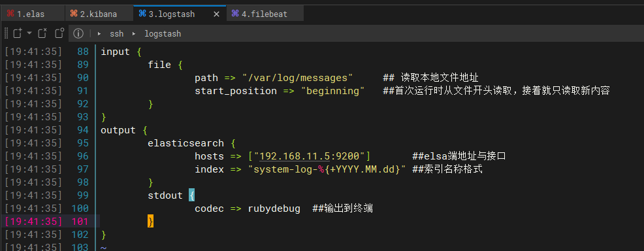Click the "beginning" string value
The image size is (644, 251).
click(332, 91)
